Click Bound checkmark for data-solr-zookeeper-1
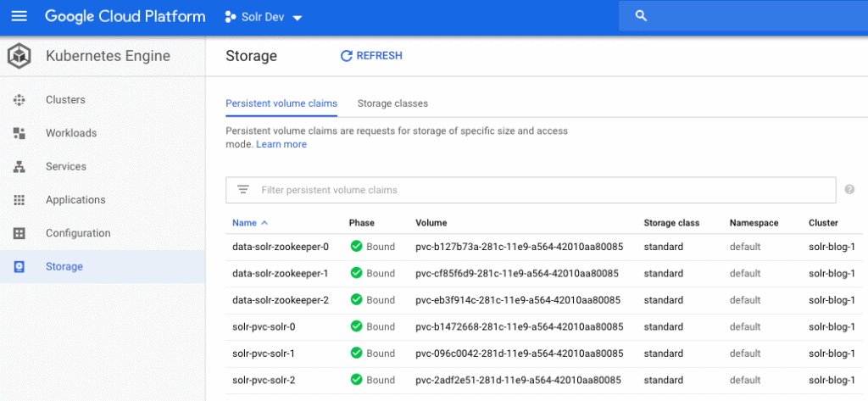Image resolution: width=868 pixels, height=401 pixels. [357, 273]
